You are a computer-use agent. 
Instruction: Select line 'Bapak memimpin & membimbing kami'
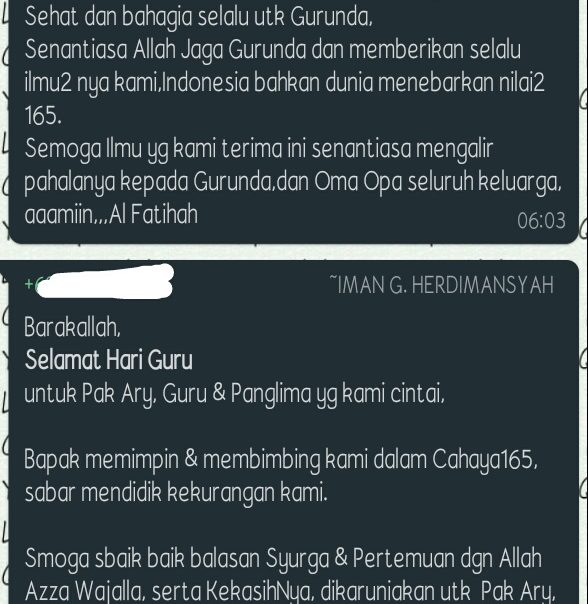click(281, 460)
